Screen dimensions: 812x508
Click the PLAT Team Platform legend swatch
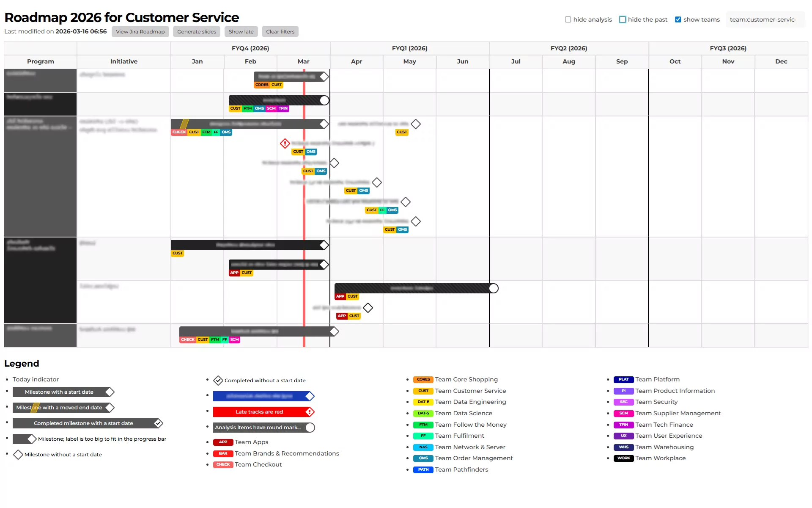click(623, 379)
